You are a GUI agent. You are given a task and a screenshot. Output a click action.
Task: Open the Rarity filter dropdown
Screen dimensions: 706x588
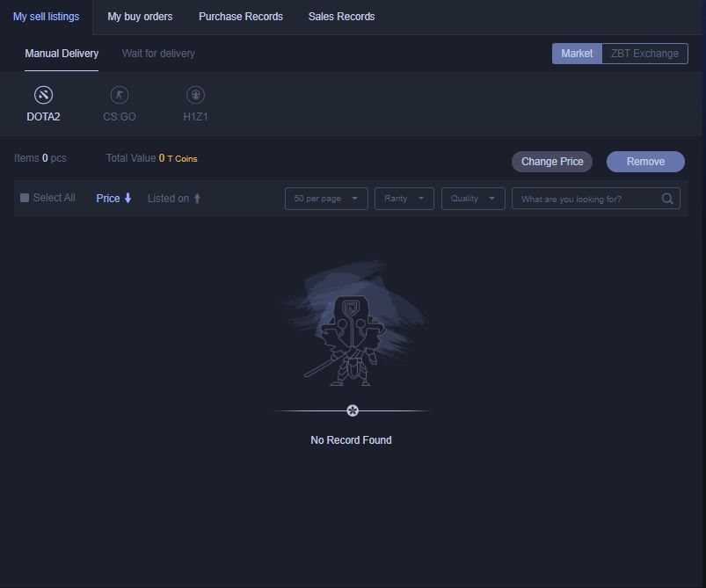(x=404, y=199)
